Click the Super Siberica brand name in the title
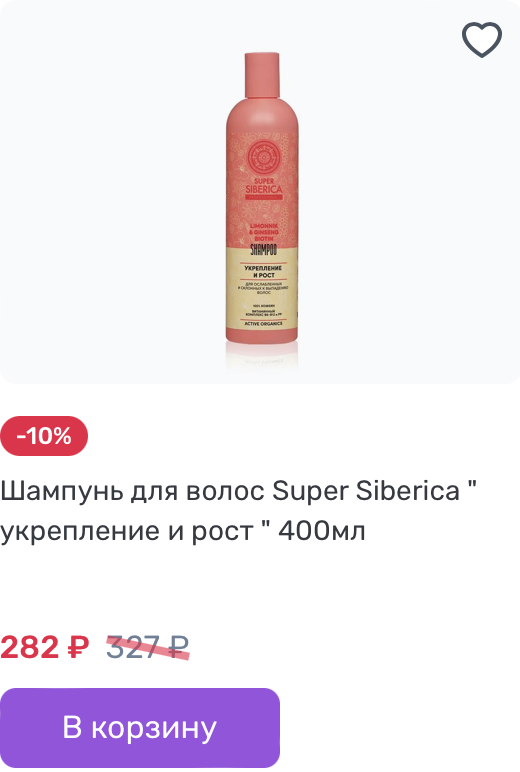This screenshot has height=772, width=520. click(x=366, y=491)
